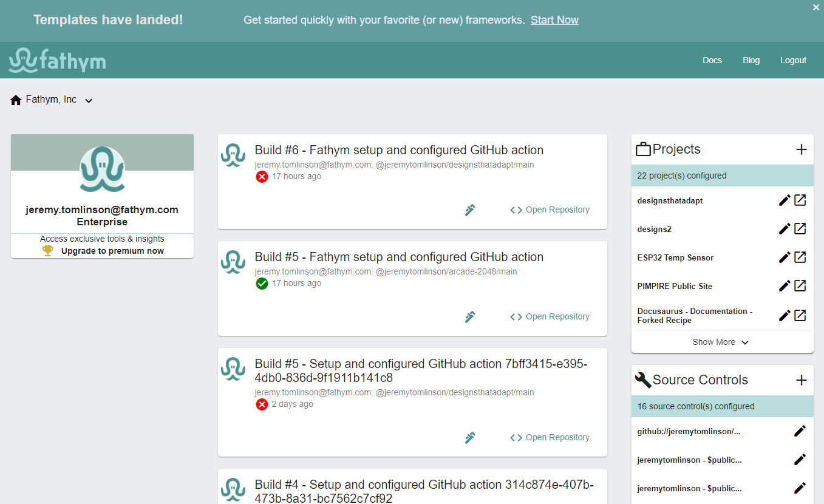Edit the Docusaurus Documentation project

click(x=785, y=316)
